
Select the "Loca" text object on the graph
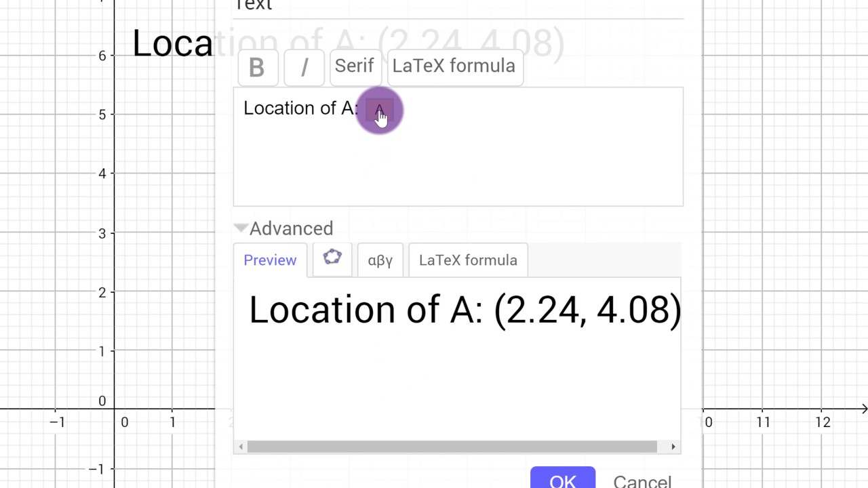[172, 44]
